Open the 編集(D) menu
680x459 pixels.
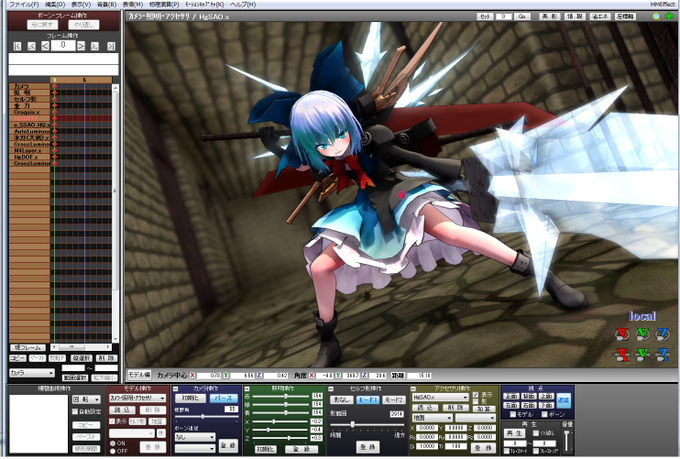(x=55, y=4)
